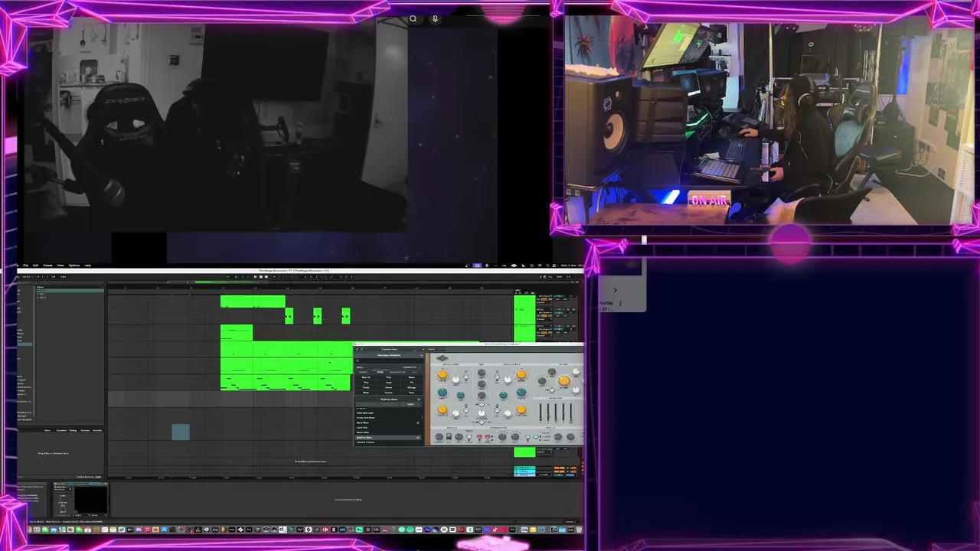Click the Control Center icon in macOS menu bar
This screenshot has width=980, height=551.
click(554, 266)
